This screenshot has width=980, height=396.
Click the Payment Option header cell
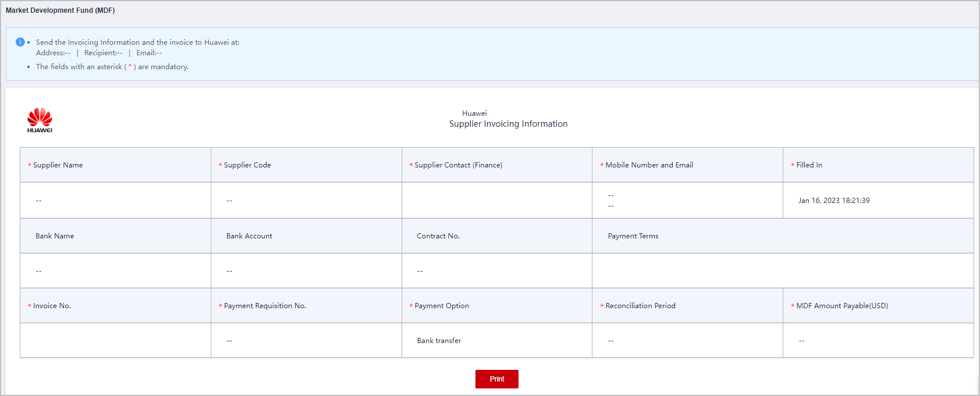(442, 306)
